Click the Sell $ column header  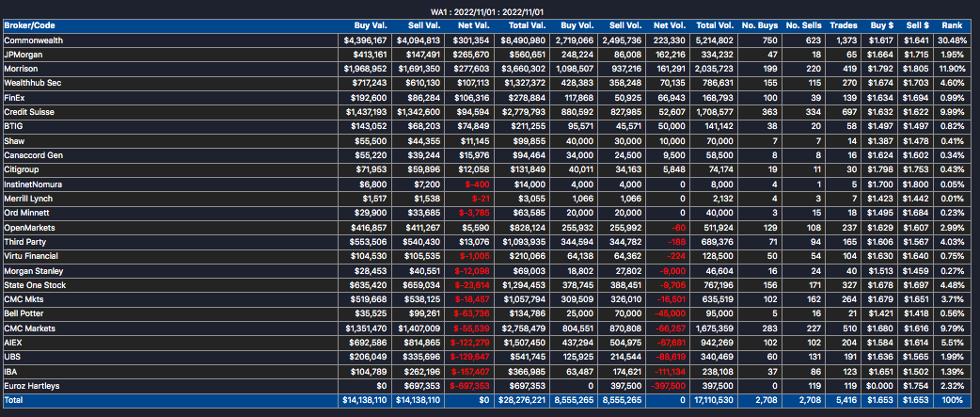tap(918, 25)
